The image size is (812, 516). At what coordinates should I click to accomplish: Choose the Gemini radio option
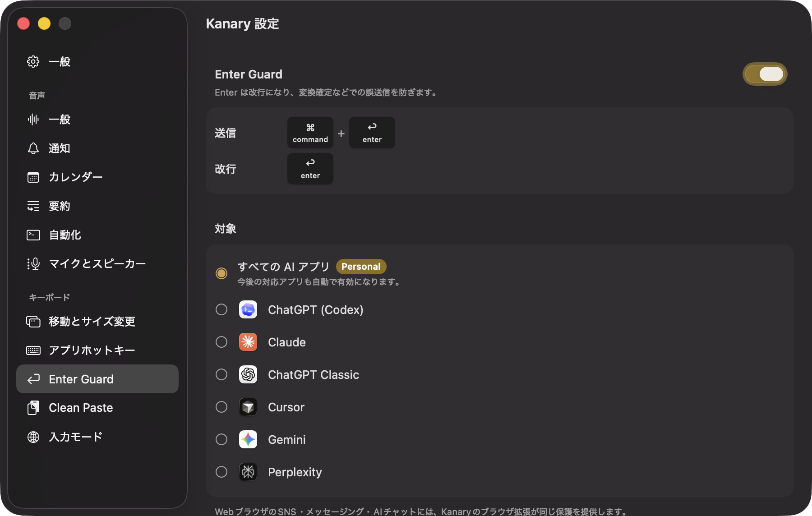tap(221, 439)
